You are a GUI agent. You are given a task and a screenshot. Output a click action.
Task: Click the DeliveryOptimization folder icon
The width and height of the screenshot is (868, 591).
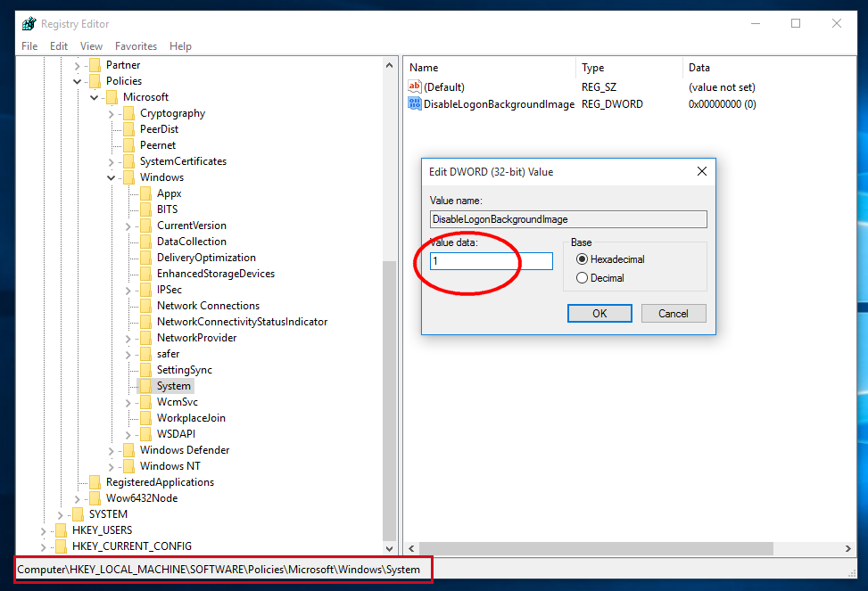point(145,258)
